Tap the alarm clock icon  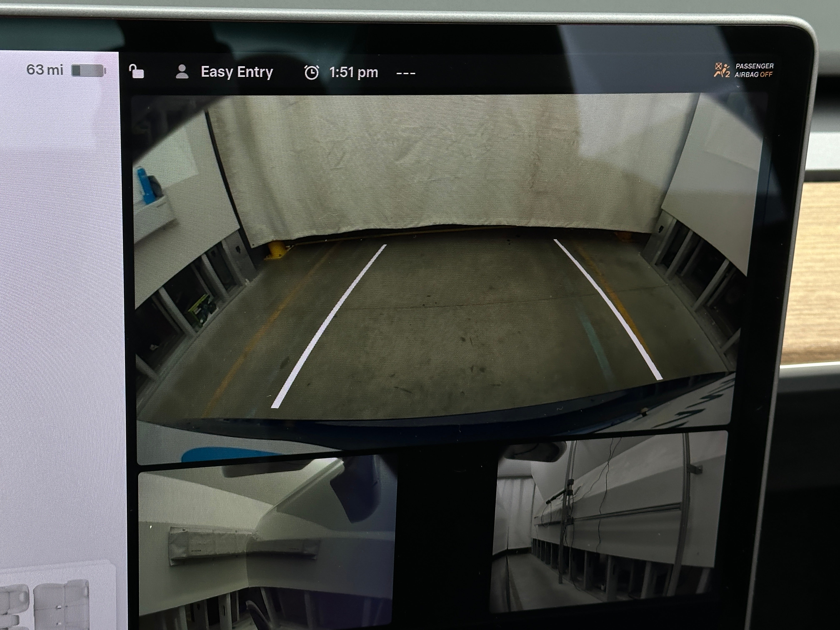[311, 72]
